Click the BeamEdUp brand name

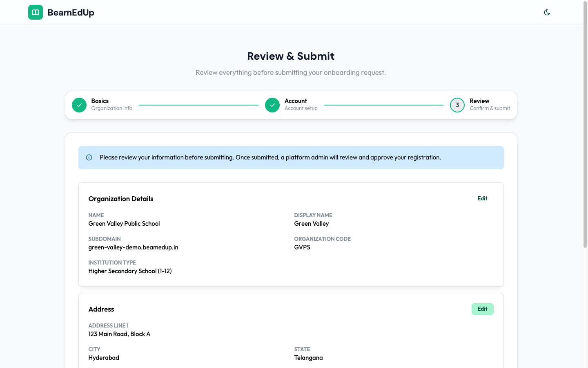point(71,13)
